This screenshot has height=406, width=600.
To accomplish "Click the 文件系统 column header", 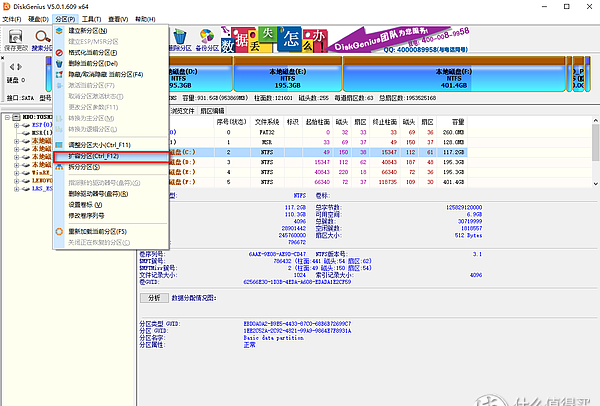I will point(267,122).
